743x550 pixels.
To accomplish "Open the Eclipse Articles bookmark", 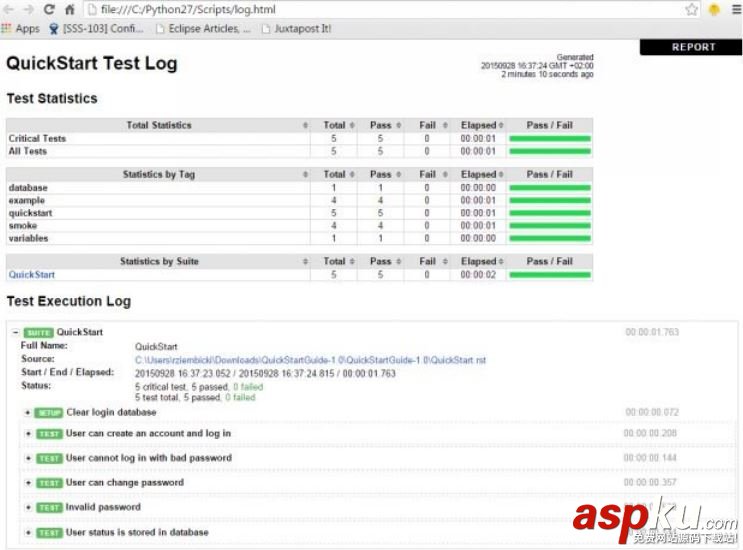I will pyautogui.click(x=204, y=29).
